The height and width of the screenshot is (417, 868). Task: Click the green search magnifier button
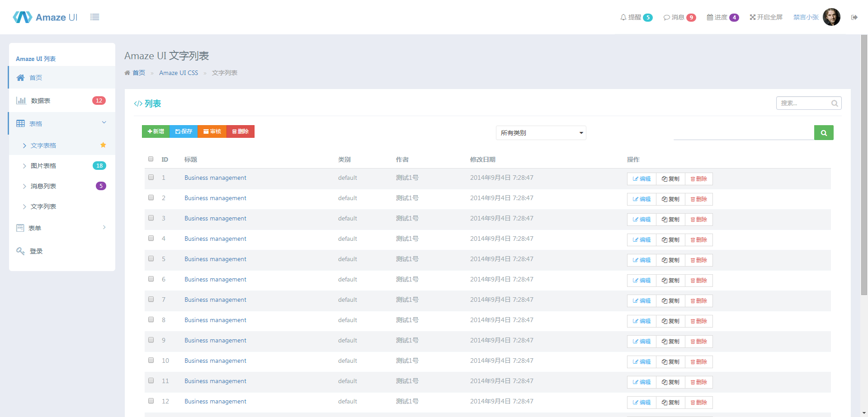point(823,133)
